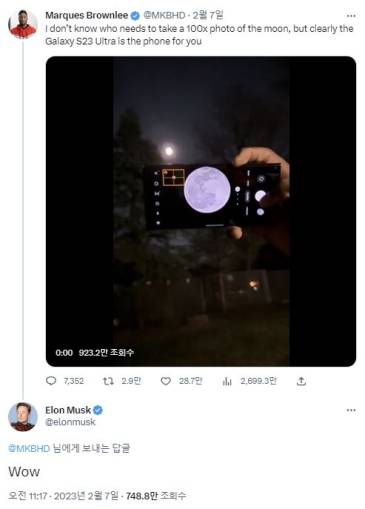This screenshot has width=365, height=509.
Task: Open Elon Musk's profile avatar
Action: tap(23, 417)
